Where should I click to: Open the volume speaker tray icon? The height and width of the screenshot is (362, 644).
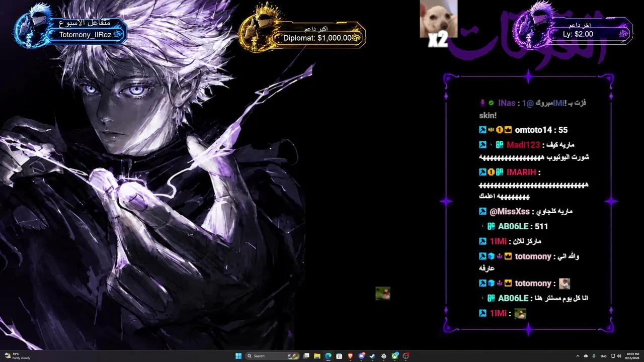tap(619, 356)
